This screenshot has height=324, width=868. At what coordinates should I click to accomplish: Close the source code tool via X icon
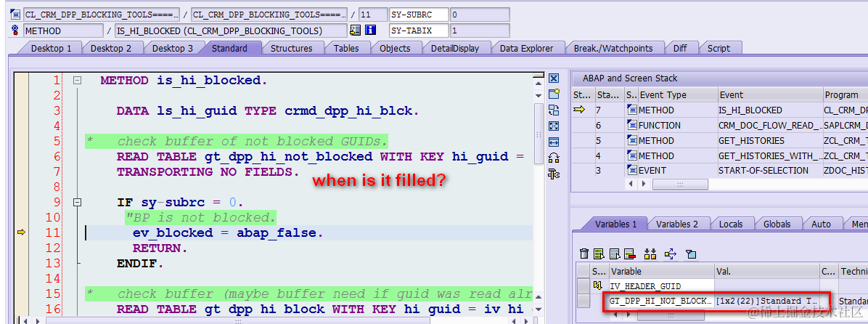(x=554, y=78)
